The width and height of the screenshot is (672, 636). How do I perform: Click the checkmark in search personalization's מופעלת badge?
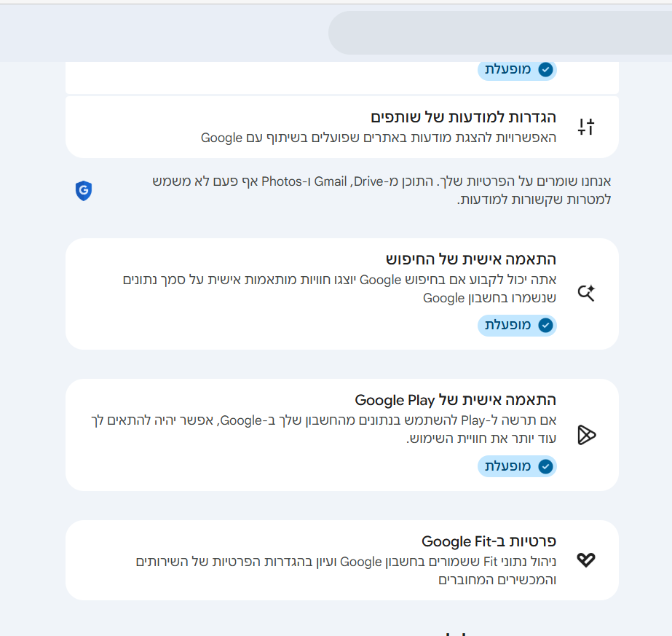point(545,326)
